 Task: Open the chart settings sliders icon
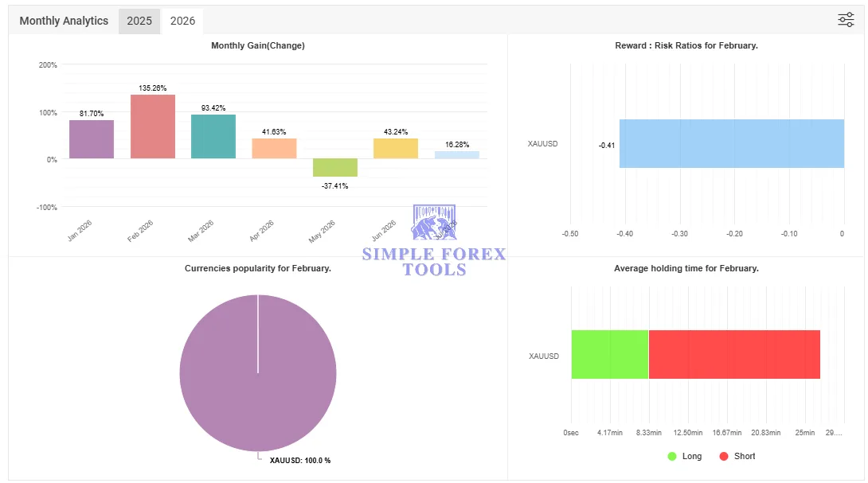845,20
